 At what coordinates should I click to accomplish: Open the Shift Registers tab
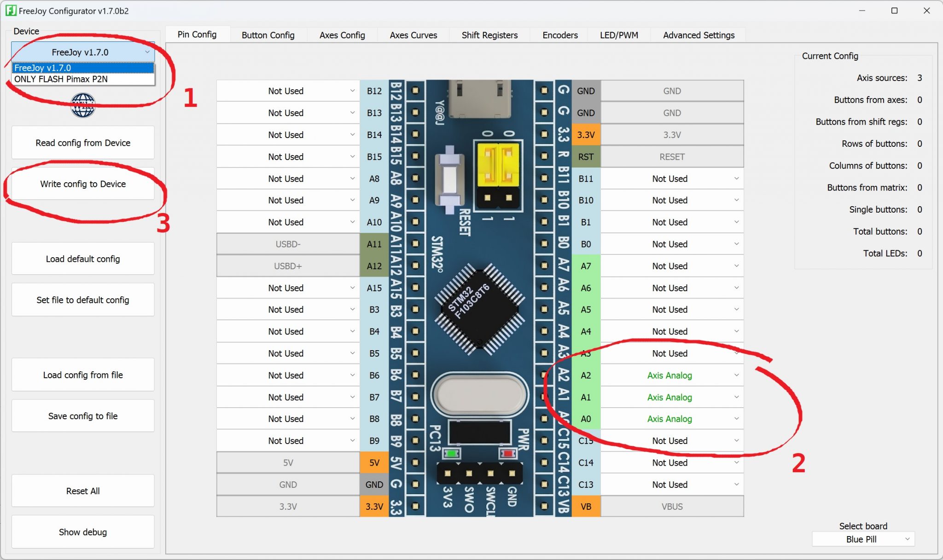click(x=489, y=35)
